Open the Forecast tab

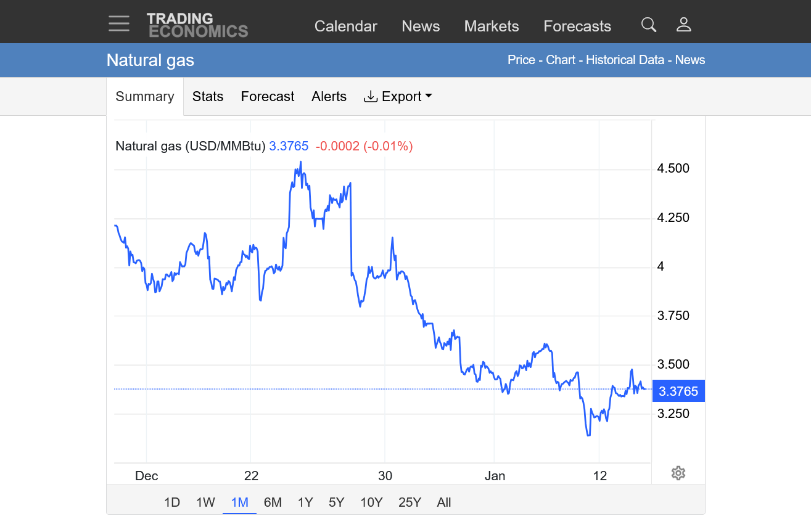267,97
